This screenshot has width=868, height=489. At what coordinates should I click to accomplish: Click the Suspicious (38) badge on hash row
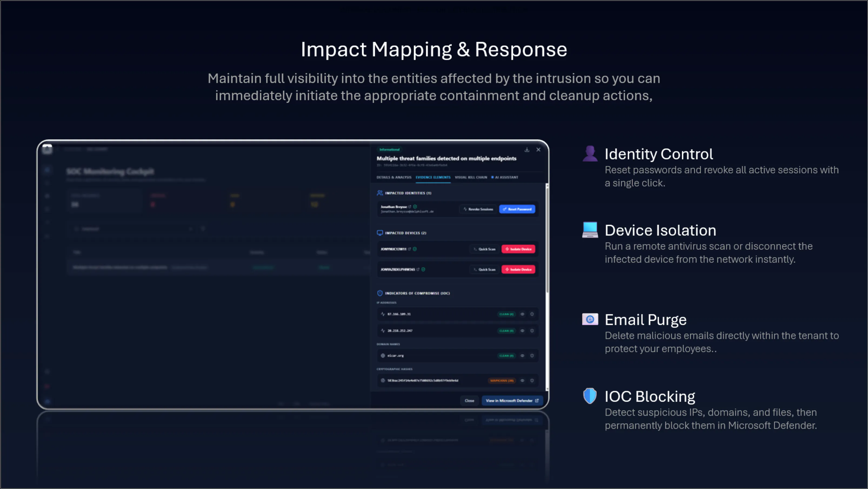pyautogui.click(x=502, y=381)
